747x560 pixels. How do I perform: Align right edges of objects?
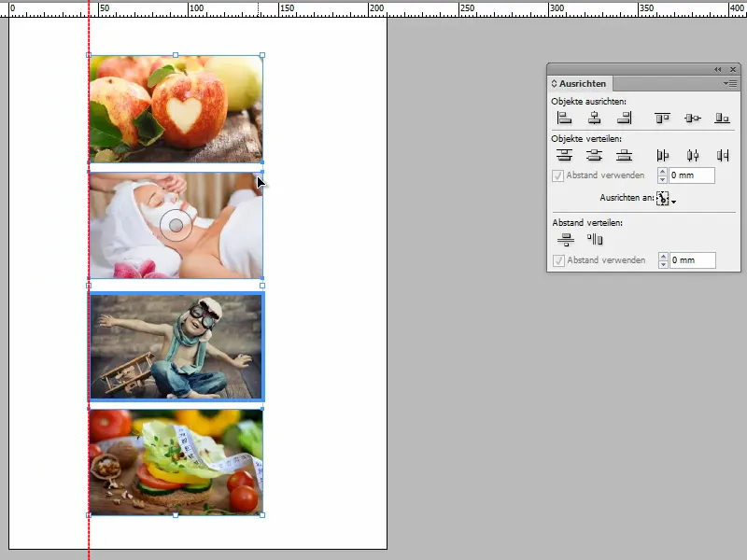624,118
